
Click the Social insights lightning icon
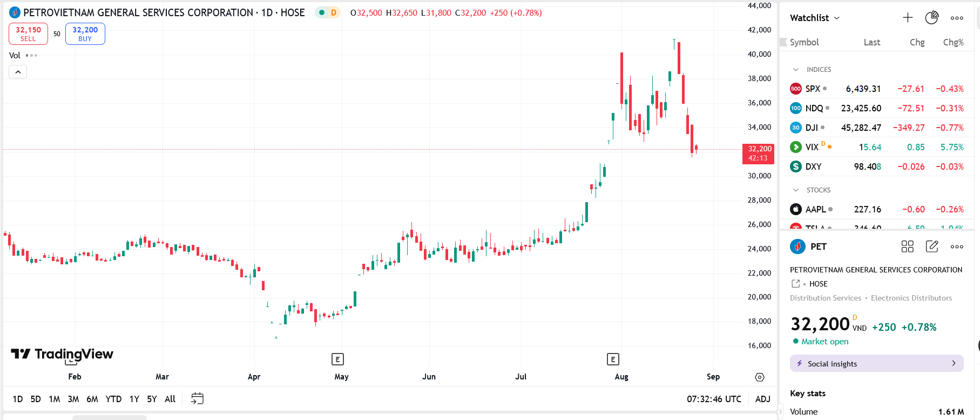pyautogui.click(x=800, y=363)
